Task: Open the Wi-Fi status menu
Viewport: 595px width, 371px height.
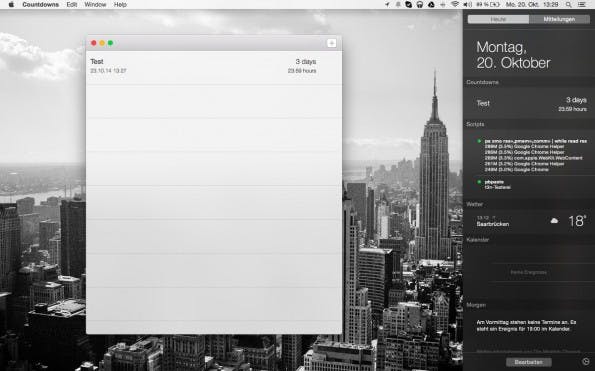Action: point(455,5)
